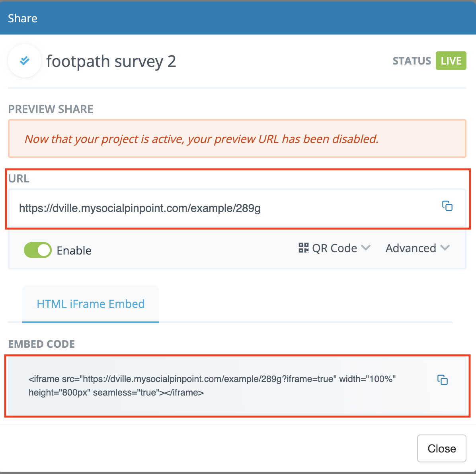The width and height of the screenshot is (476, 474).
Task: Copy the iframe embed code via its icon
Action: [443, 380]
